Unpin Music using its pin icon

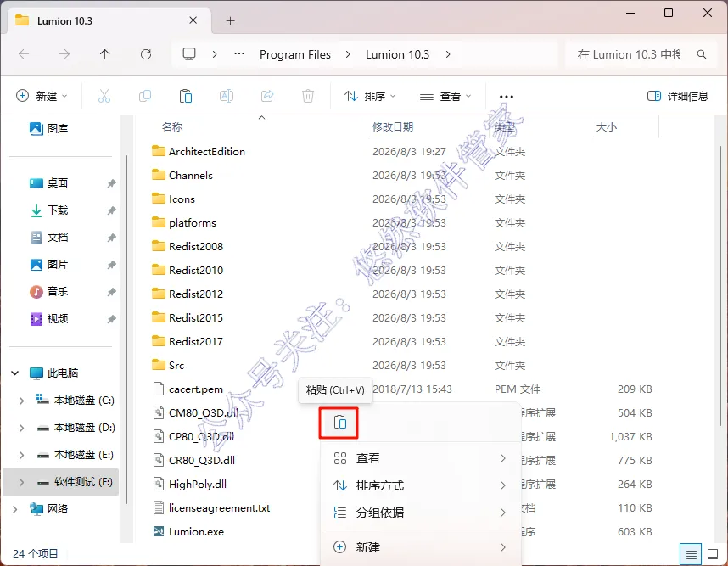click(x=111, y=292)
